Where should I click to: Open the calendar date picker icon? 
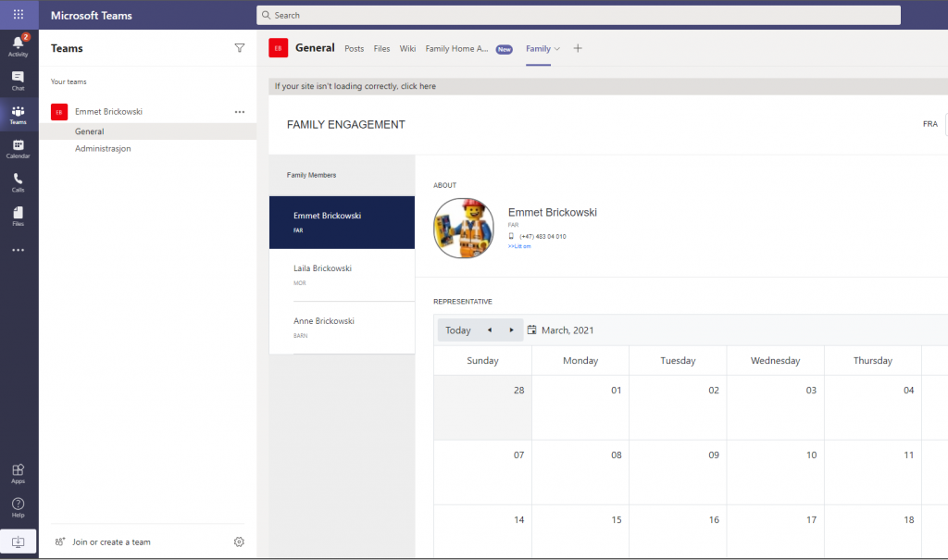click(532, 330)
